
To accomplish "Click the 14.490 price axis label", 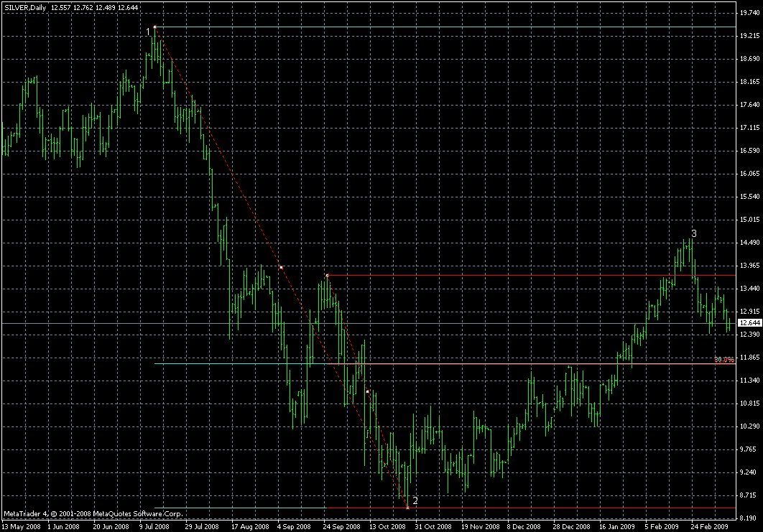I will pos(749,243).
